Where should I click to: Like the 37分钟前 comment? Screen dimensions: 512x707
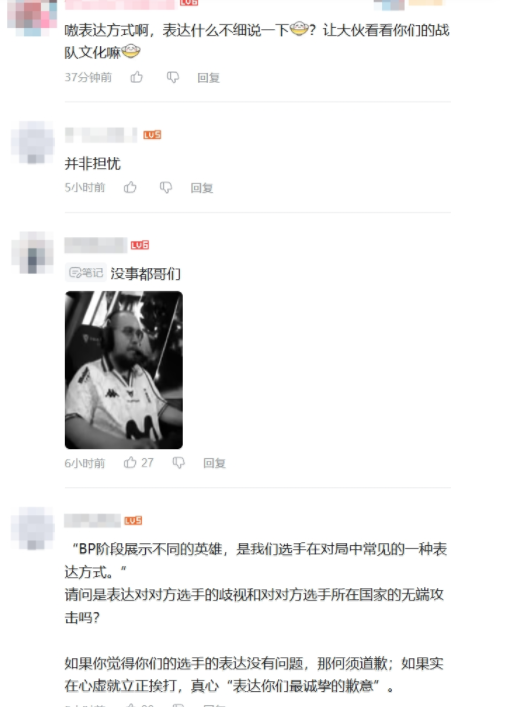click(x=137, y=77)
